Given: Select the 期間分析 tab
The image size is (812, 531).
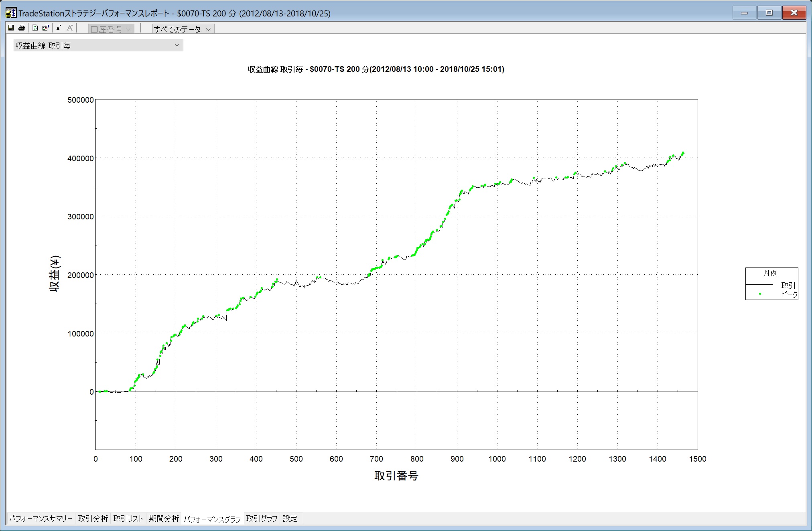Looking at the screenshot, I should click(164, 519).
